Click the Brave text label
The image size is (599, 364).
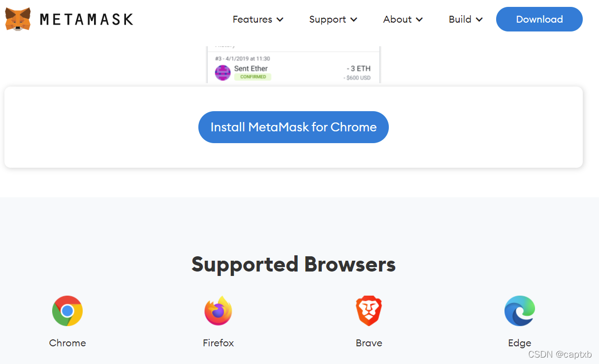coord(369,343)
